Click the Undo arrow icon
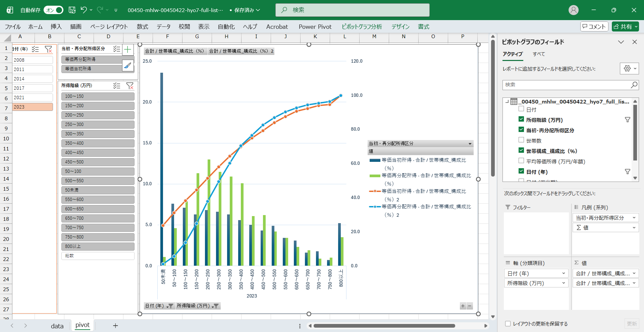The image size is (644, 332). (84, 10)
